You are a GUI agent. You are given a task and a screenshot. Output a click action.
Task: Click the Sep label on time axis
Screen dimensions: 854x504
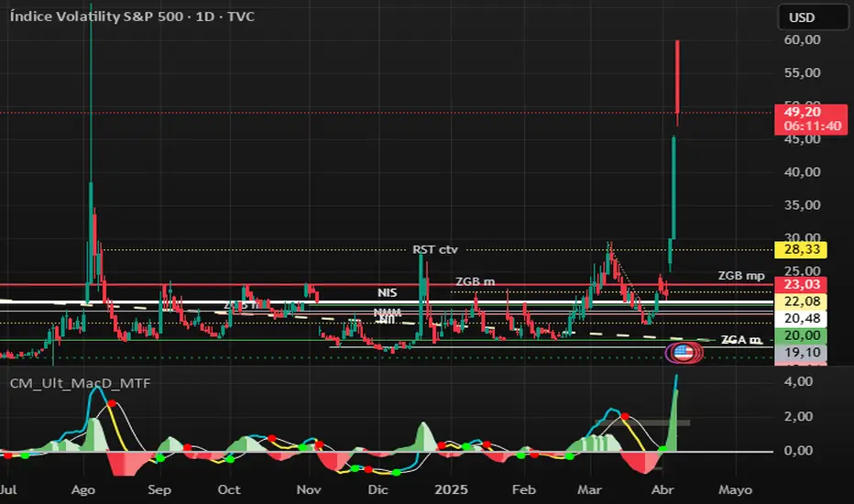[159, 490]
